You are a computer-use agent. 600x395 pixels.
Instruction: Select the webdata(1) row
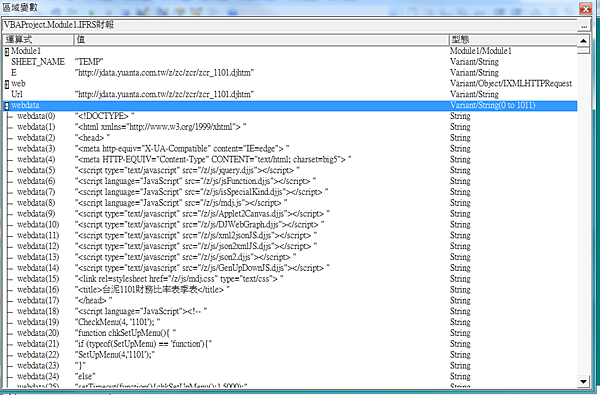click(290, 127)
